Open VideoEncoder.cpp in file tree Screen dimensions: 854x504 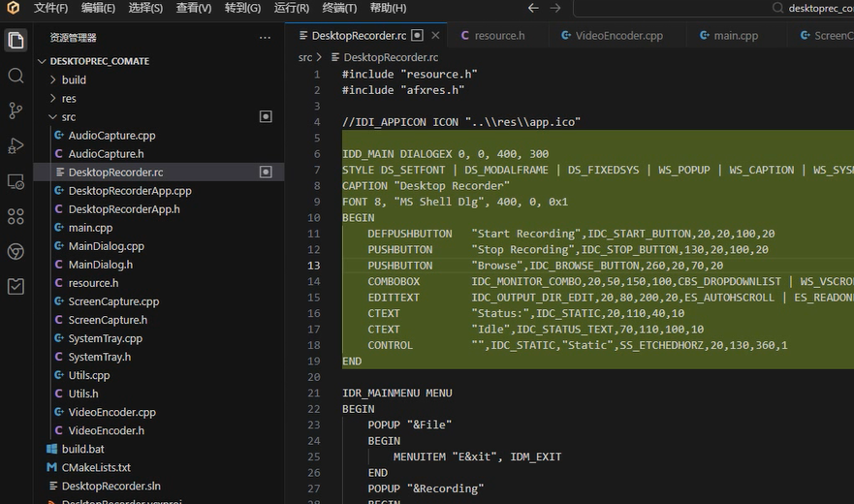pyautogui.click(x=158, y=413)
